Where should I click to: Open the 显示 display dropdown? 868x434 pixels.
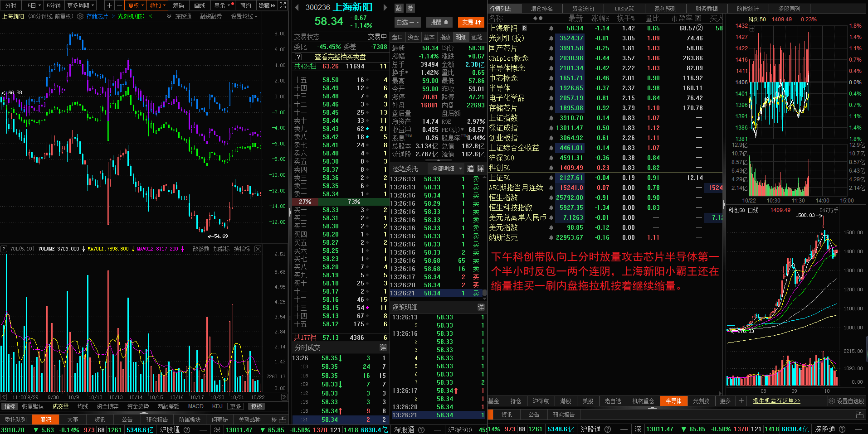[x=224, y=5]
